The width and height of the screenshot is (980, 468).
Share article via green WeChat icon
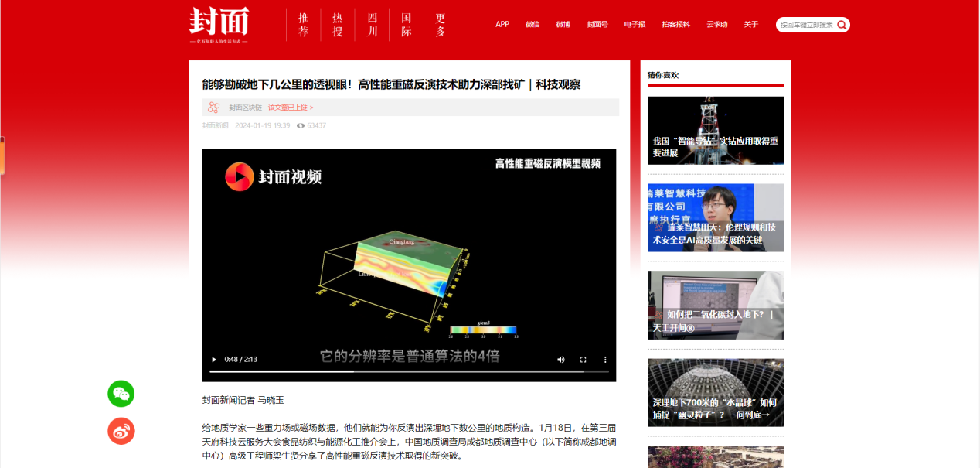(121, 394)
